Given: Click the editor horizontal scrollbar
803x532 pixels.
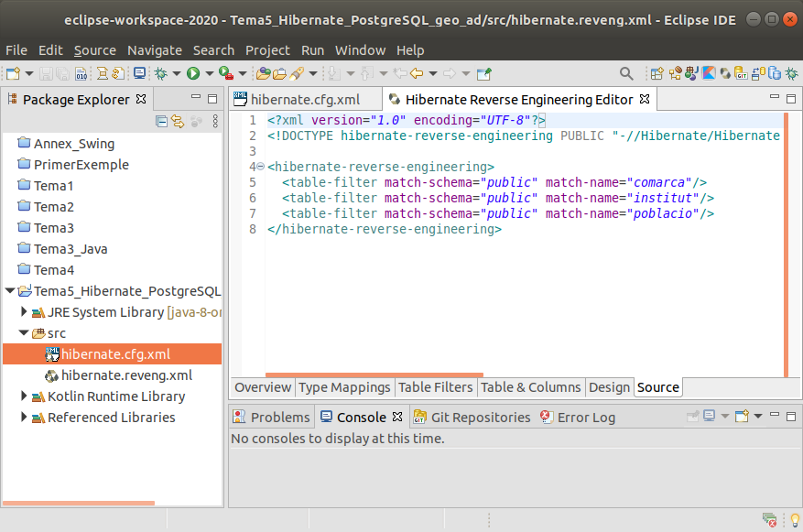Looking at the screenshot, I should (374, 375).
